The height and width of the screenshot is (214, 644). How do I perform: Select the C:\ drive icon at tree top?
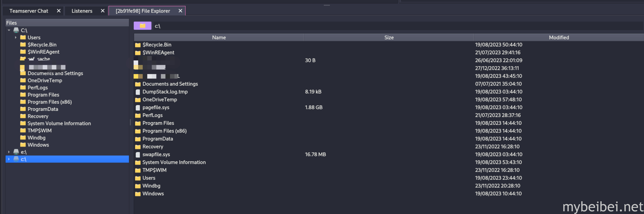16,30
